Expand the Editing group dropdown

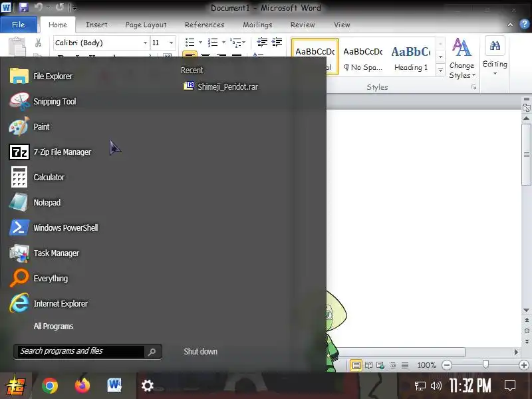pos(495,57)
